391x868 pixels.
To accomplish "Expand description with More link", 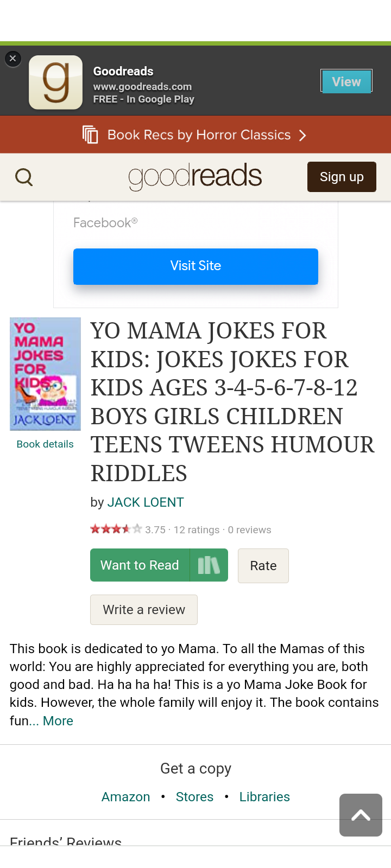I will [58, 721].
